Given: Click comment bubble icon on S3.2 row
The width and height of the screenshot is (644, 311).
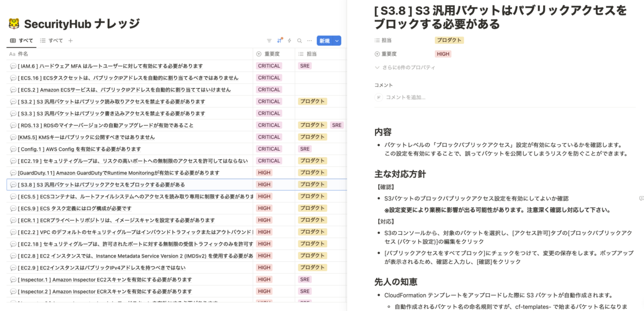Looking at the screenshot, I should (x=13, y=101).
